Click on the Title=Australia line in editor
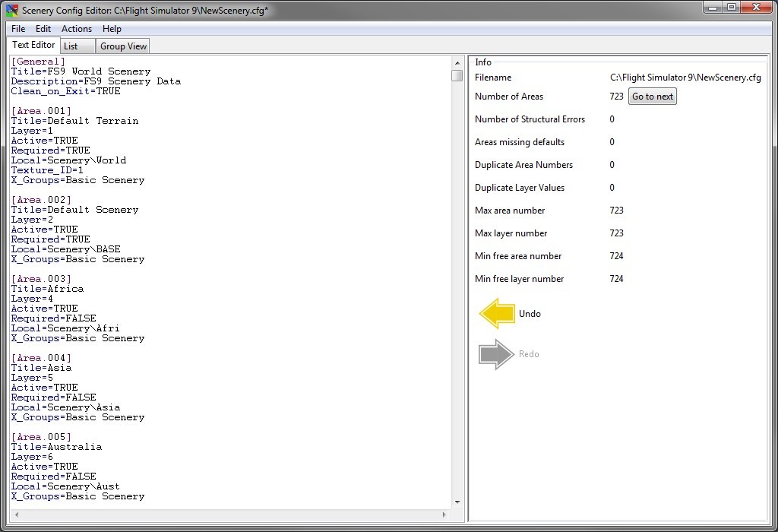This screenshot has height=532, width=778. click(56, 447)
